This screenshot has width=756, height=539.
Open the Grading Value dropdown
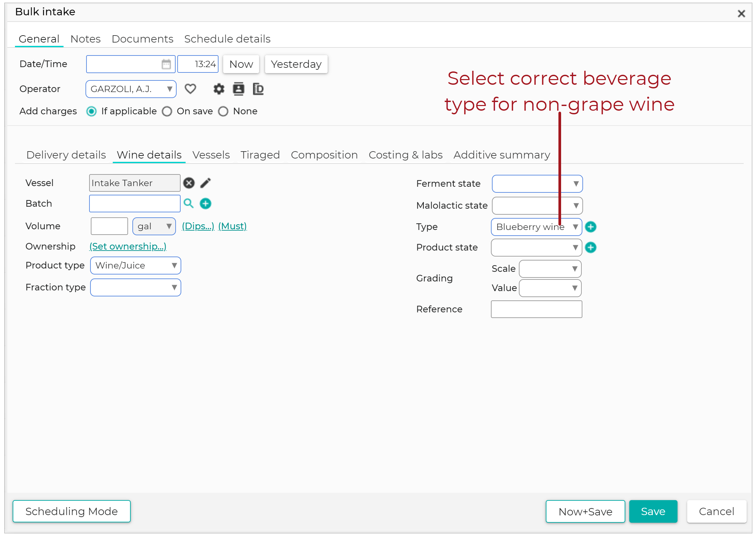[550, 288]
